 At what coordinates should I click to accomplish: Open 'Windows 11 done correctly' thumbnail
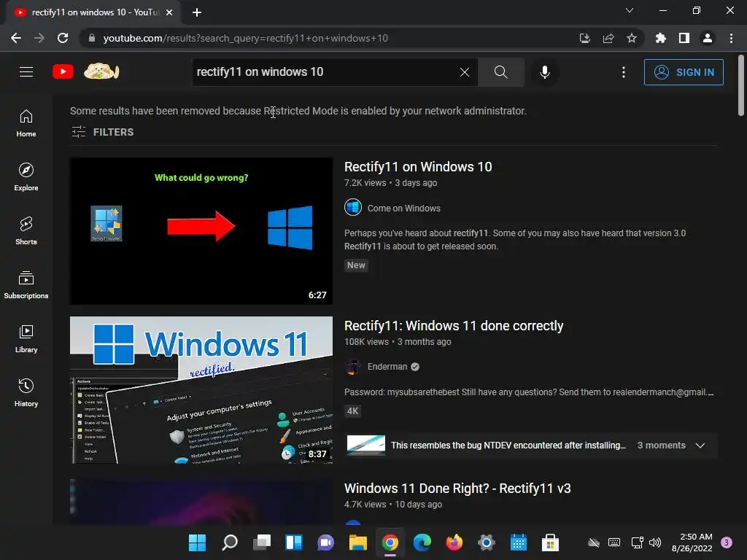coord(201,390)
